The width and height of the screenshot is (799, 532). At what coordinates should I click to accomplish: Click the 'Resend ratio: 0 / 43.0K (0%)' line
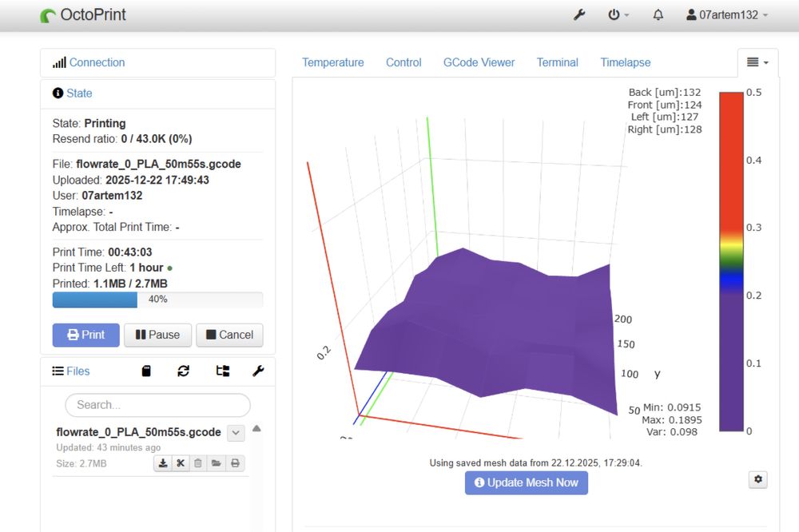122,139
